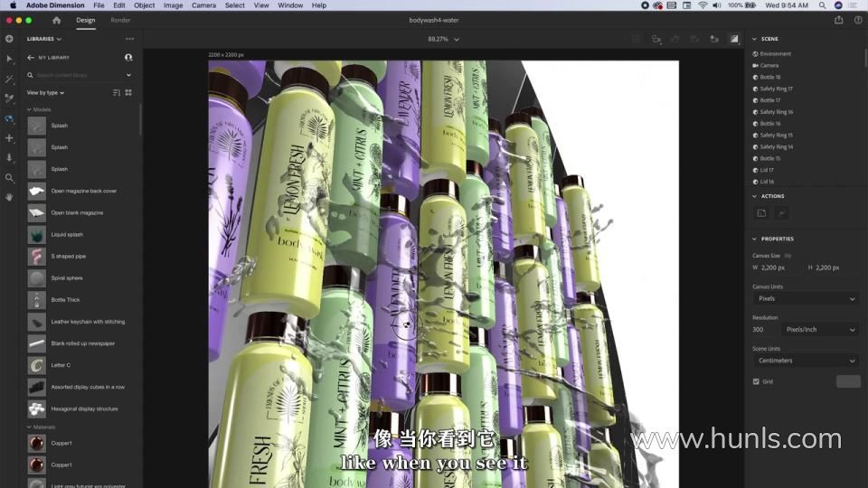Open the Object menu
This screenshot has width=868, height=488.
coord(144,5)
